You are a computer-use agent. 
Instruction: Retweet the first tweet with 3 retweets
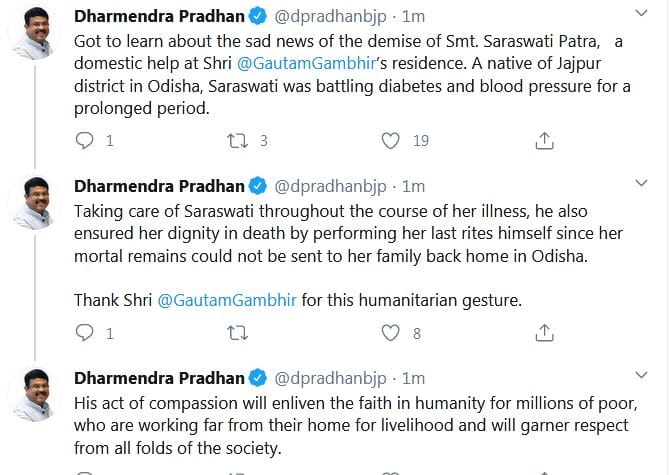tap(238, 141)
